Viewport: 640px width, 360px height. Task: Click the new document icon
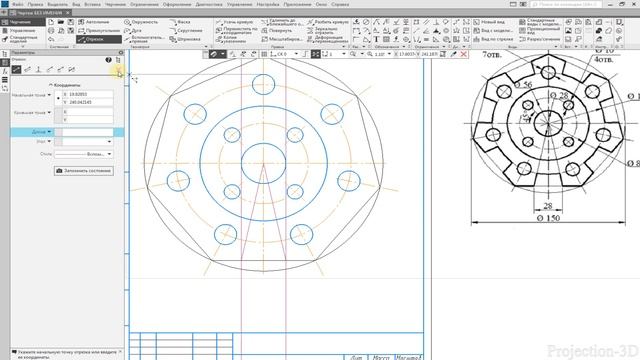pos(51,22)
